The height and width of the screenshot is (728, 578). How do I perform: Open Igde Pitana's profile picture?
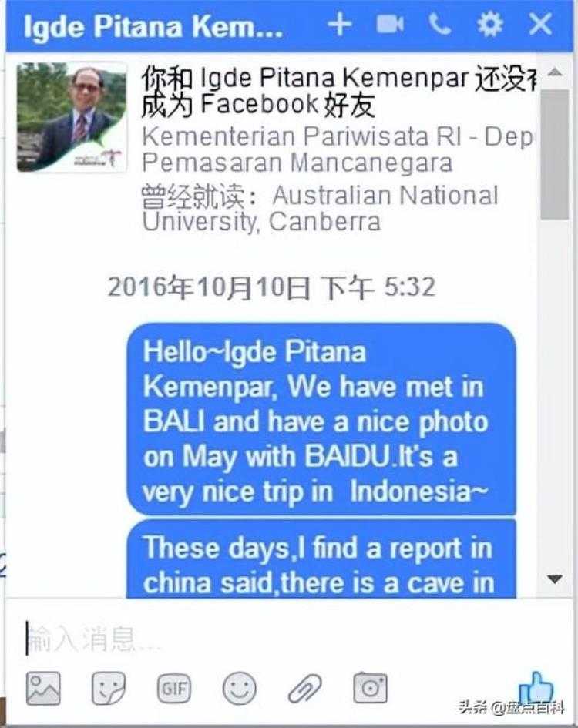72,117
